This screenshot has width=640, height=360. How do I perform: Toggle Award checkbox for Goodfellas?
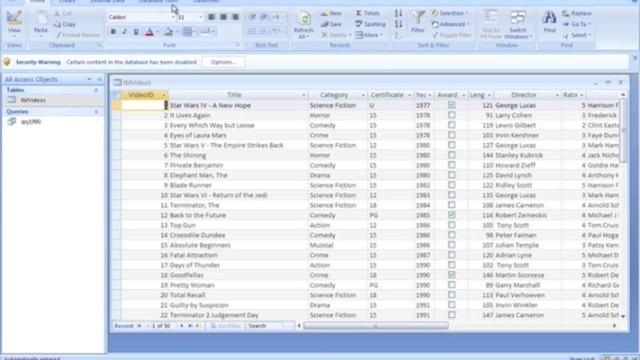[x=451, y=275]
